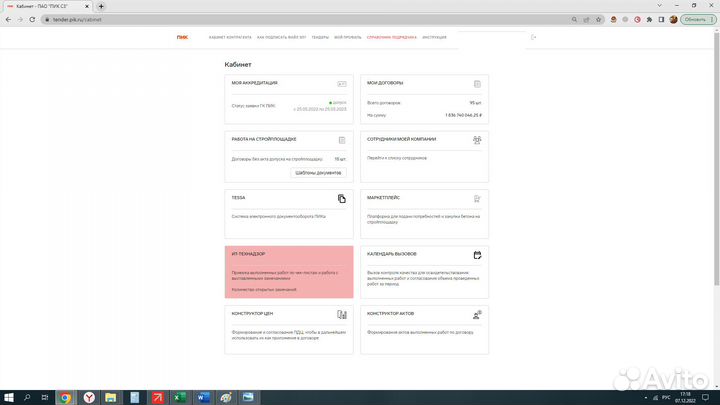This screenshot has width=720, height=405.
Task: Open the Кабинет контрагента menu item
Action: click(230, 37)
